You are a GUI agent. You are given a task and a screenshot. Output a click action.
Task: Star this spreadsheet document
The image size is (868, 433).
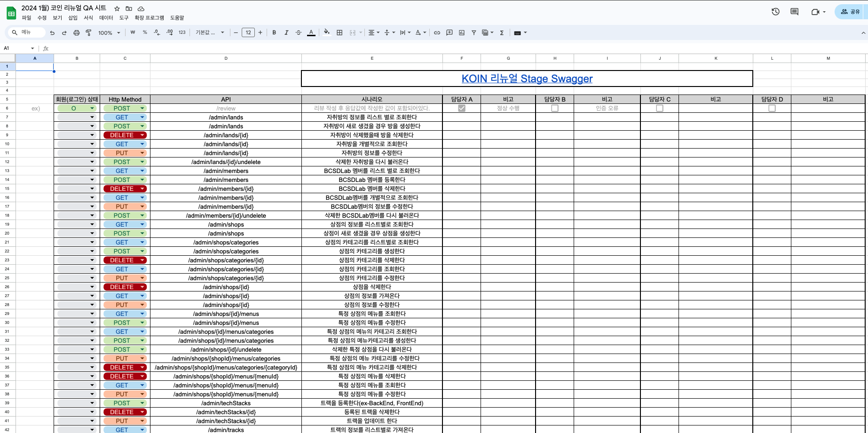pos(117,8)
